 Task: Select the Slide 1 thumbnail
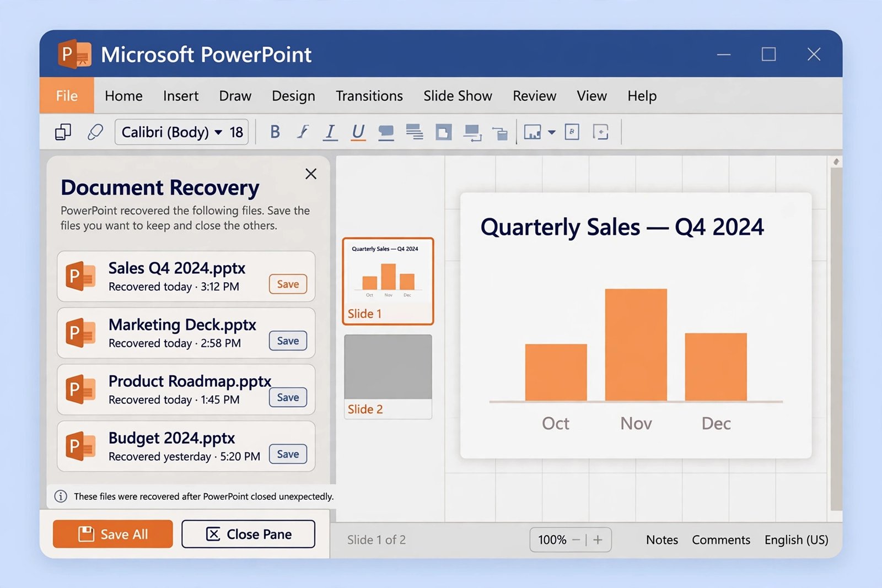click(x=388, y=281)
